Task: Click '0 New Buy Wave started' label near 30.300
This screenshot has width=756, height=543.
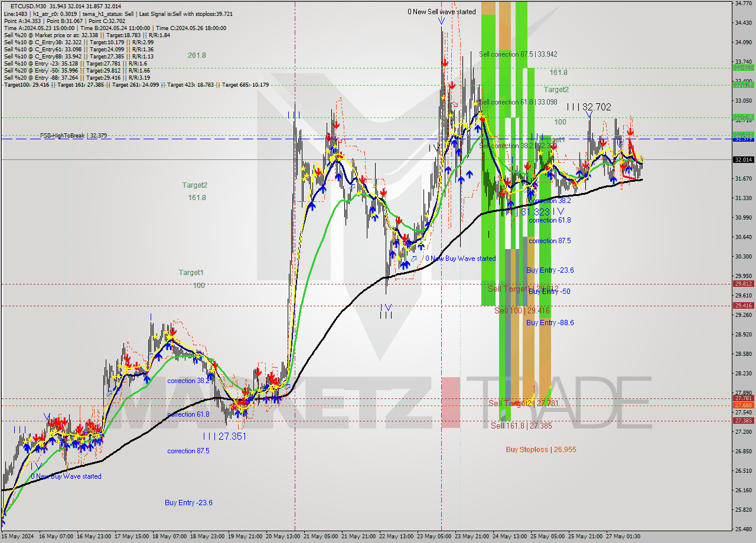Action: click(x=461, y=259)
